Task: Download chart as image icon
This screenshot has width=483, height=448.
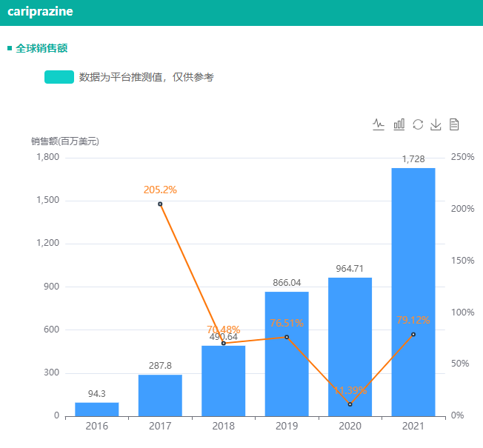Action: [436, 124]
